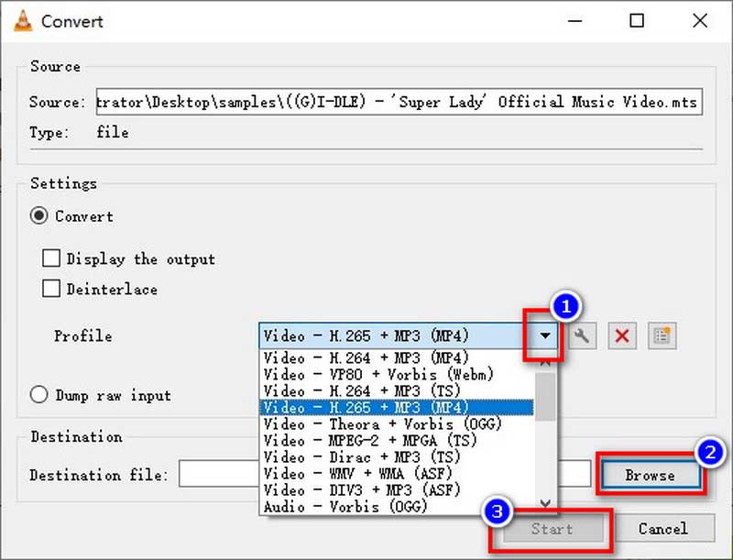Click the VLC cone icon in title bar

click(x=21, y=20)
